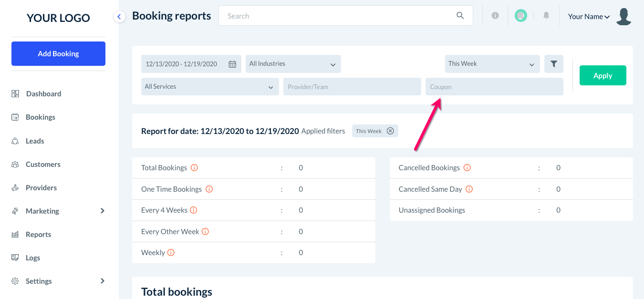Click info icon beside Cancelled Same Day

pos(469,189)
